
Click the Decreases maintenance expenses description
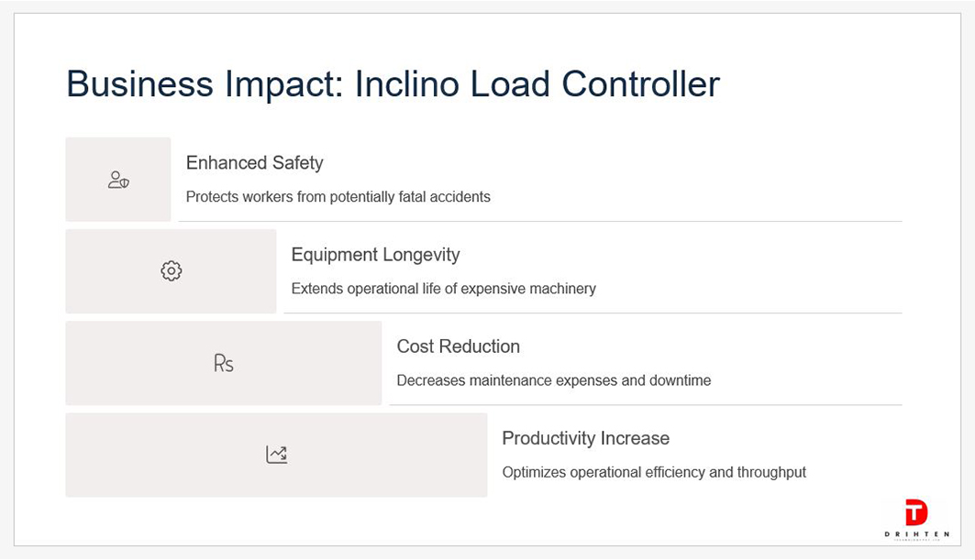pyautogui.click(x=553, y=380)
